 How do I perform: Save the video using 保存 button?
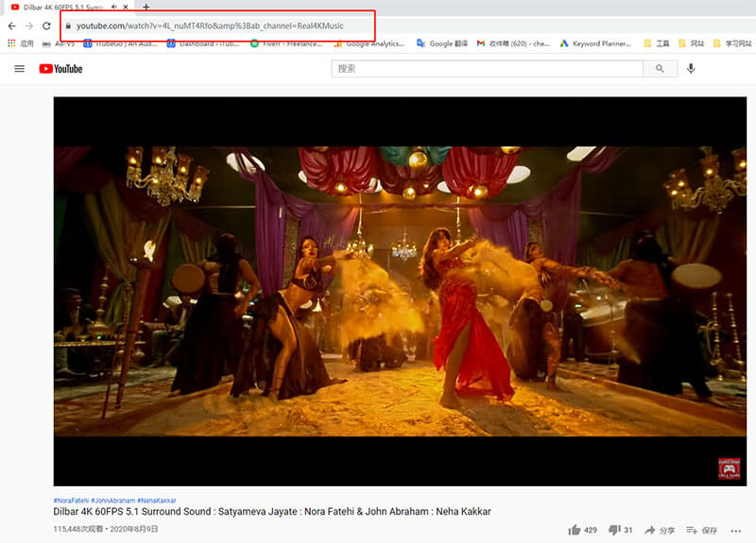pos(701,530)
